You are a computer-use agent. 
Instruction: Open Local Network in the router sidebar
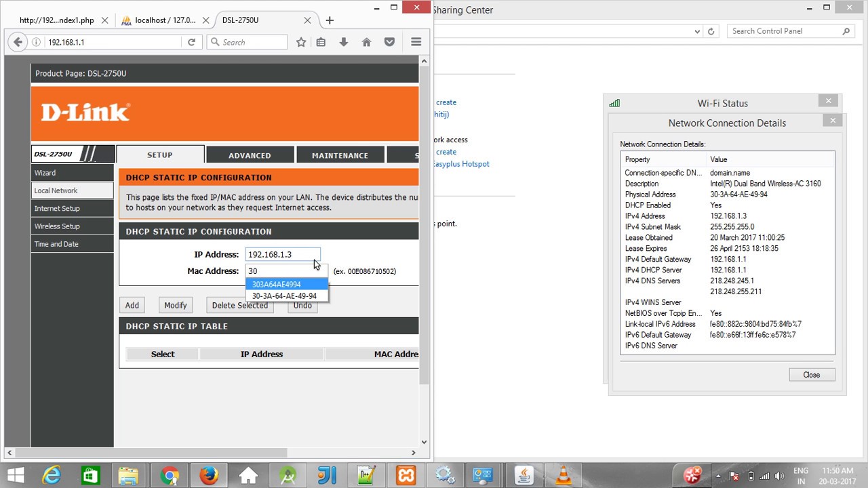[x=73, y=190]
